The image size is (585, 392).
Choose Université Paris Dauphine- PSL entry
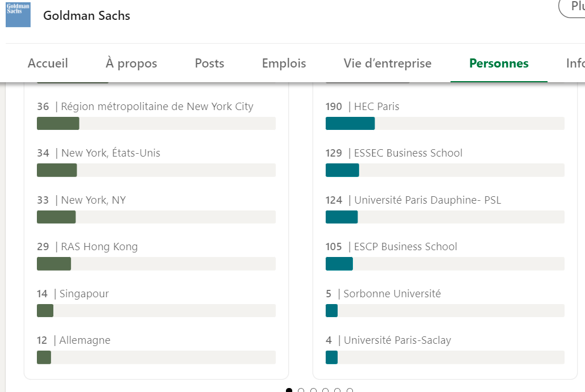tap(445, 209)
